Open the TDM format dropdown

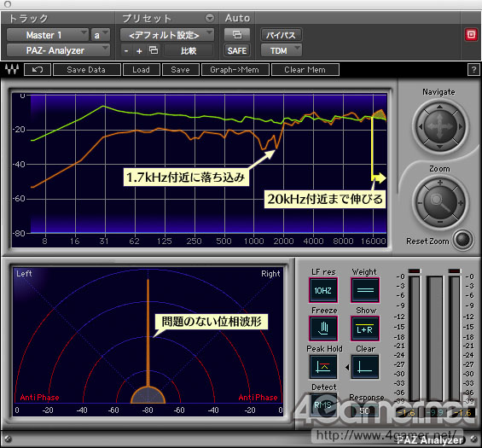pos(281,50)
